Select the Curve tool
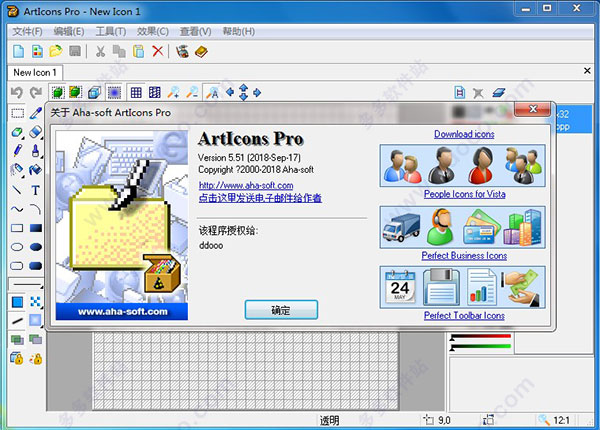The width and height of the screenshot is (600, 430). pos(17,209)
